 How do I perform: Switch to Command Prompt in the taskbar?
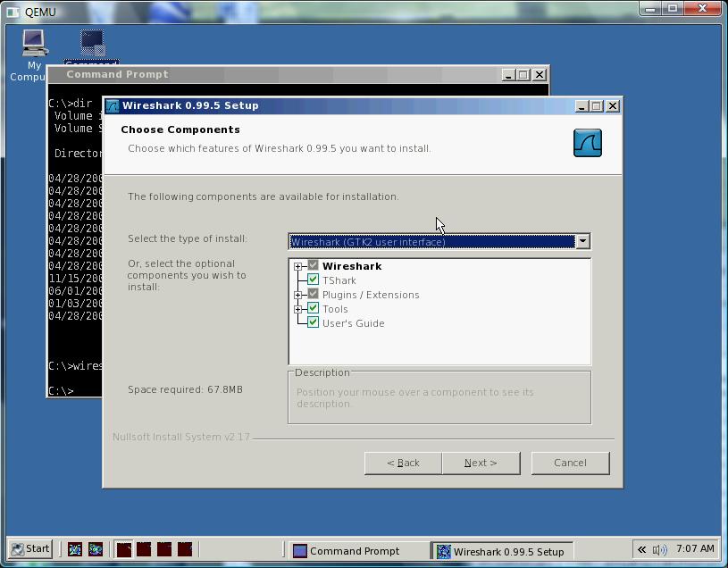click(355, 551)
